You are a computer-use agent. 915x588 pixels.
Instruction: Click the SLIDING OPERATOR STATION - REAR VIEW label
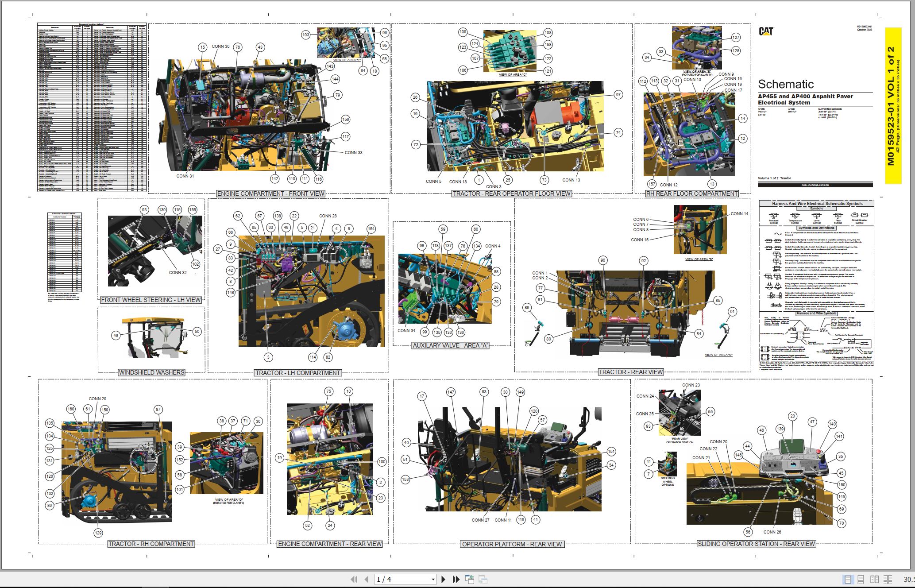[x=756, y=544]
